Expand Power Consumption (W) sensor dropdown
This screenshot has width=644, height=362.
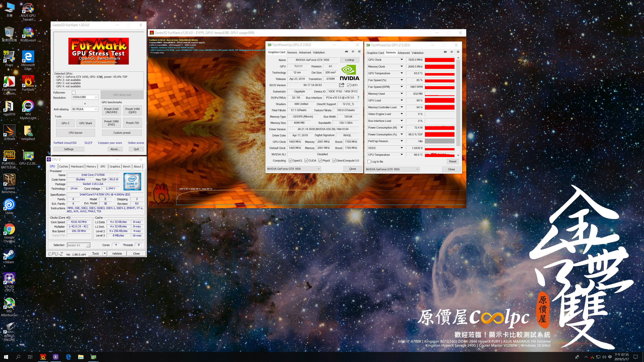click(x=401, y=127)
